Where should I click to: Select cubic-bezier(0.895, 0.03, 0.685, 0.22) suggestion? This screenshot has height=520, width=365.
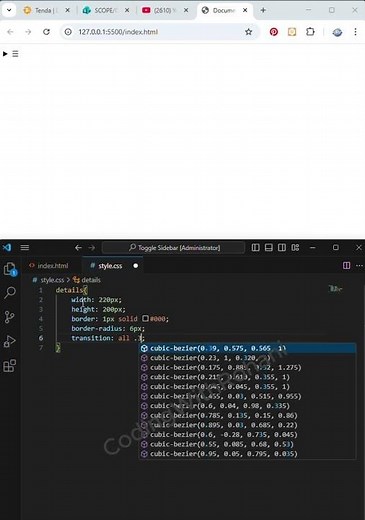point(247,425)
